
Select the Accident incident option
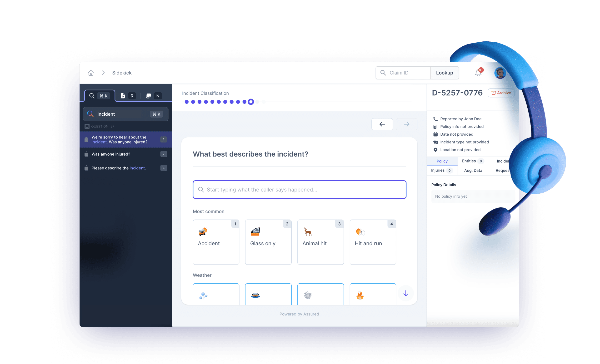[x=216, y=242]
